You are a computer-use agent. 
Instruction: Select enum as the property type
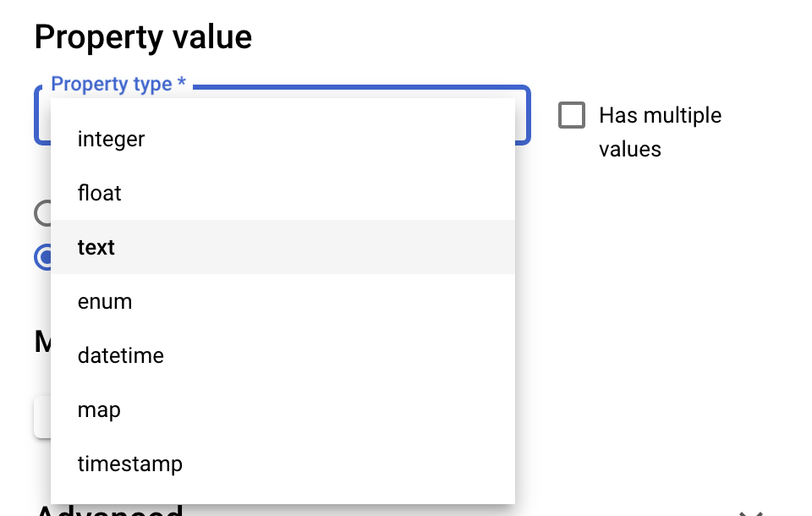[105, 301]
